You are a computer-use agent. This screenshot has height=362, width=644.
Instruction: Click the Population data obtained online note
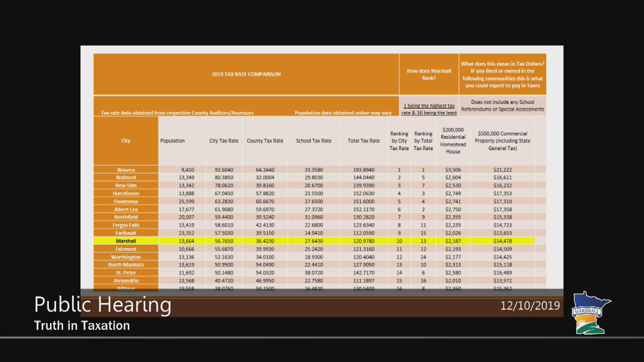pos(343,113)
